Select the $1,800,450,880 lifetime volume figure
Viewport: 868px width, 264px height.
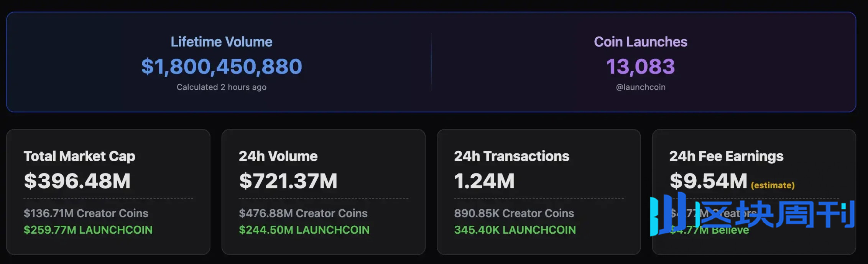pos(222,66)
